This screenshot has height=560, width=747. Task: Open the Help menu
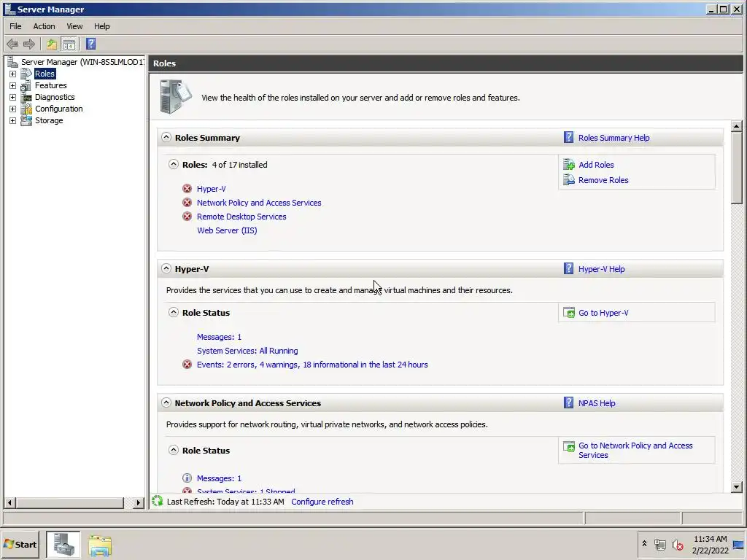click(101, 26)
